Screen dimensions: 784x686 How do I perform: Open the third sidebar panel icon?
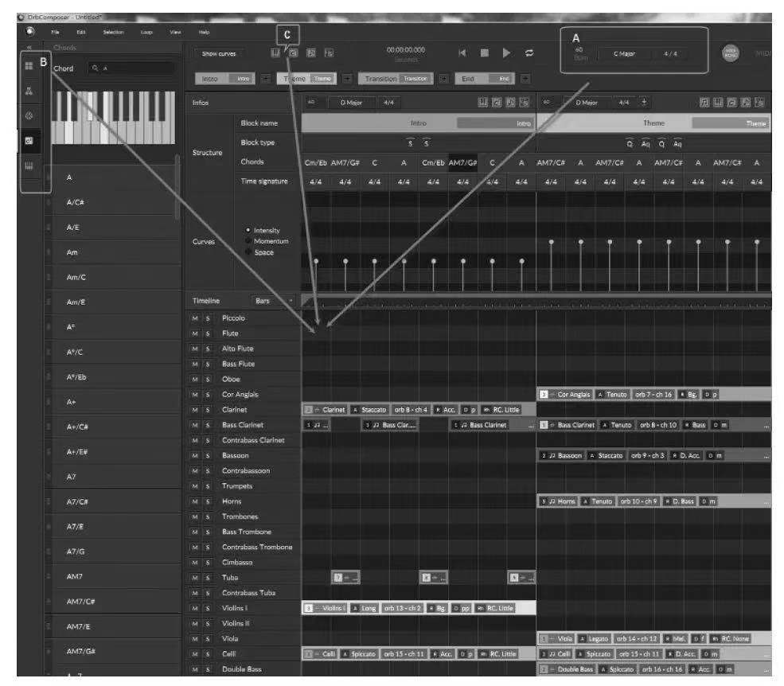29,116
